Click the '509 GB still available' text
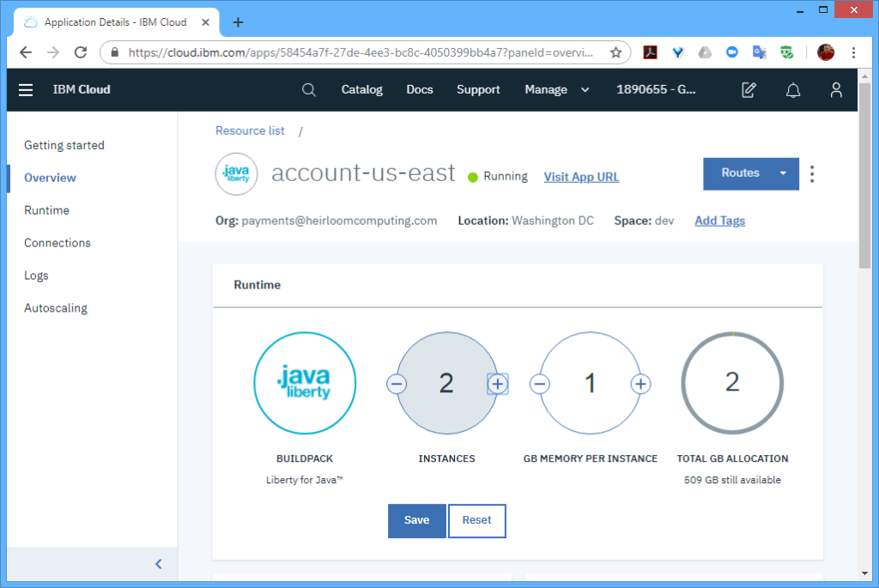The height and width of the screenshot is (588, 879). click(733, 480)
